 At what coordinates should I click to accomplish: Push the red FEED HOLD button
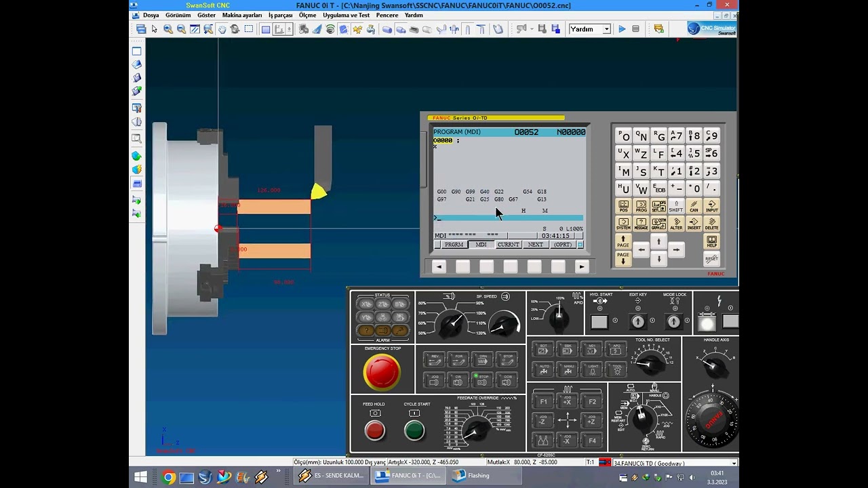coord(374,430)
